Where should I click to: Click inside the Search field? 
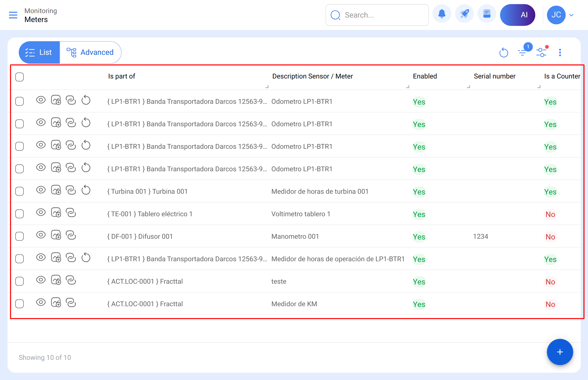377,15
